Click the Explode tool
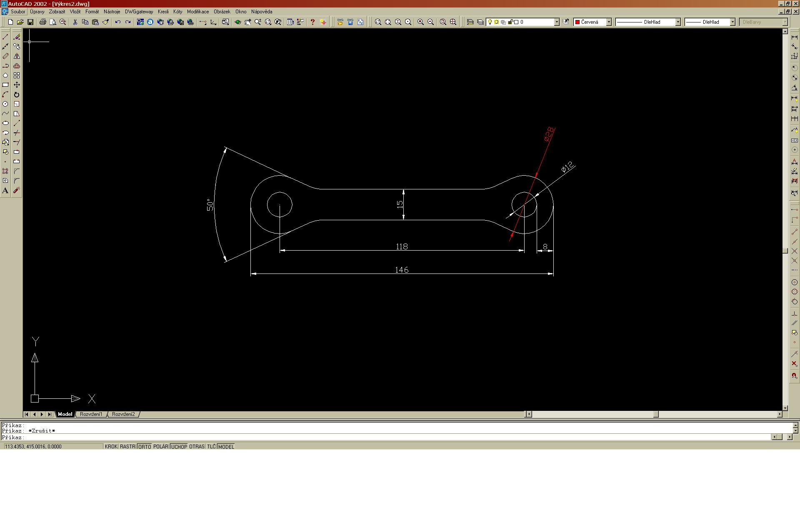The image size is (800, 532). (x=17, y=190)
